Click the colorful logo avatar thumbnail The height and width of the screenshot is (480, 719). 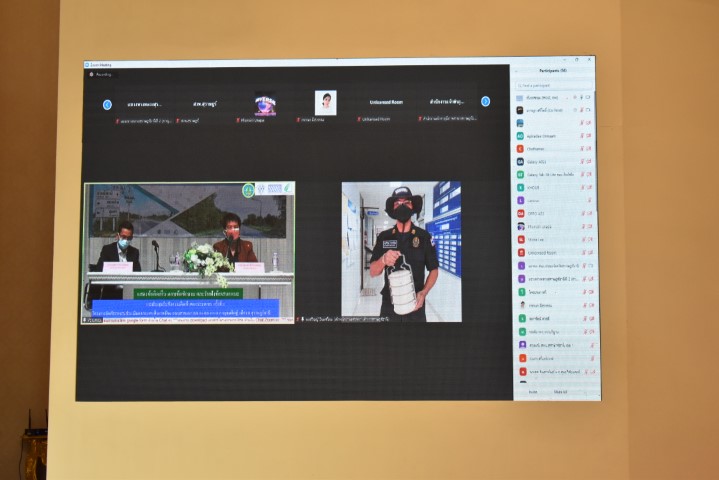(265, 104)
